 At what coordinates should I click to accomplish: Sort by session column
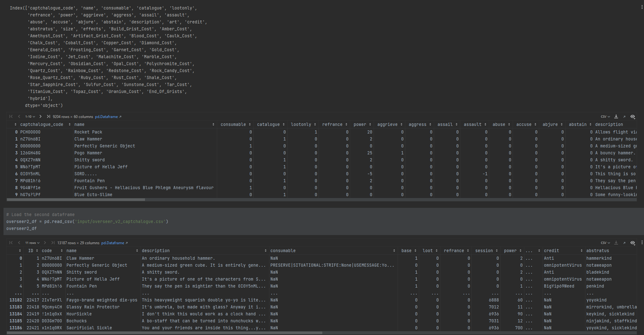point(497,251)
